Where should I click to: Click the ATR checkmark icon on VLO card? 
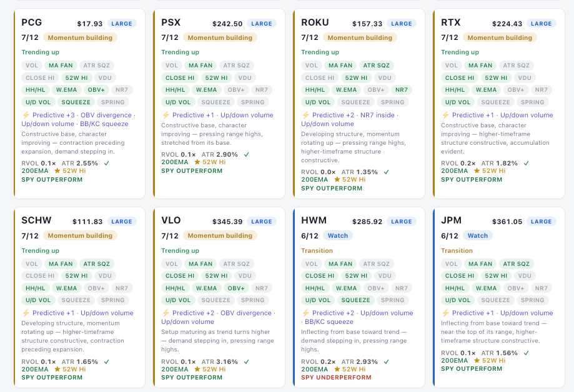click(x=246, y=361)
